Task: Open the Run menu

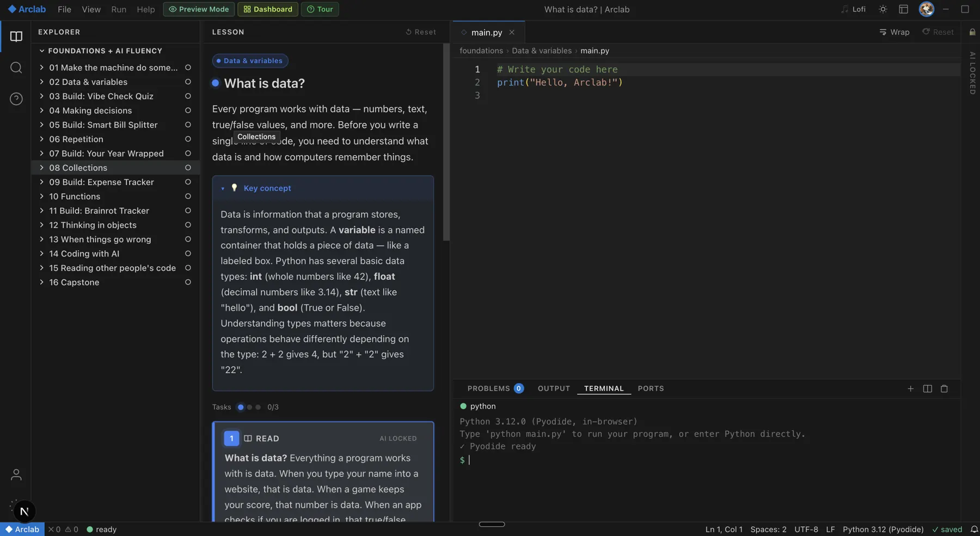Action: pyautogui.click(x=119, y=9)
